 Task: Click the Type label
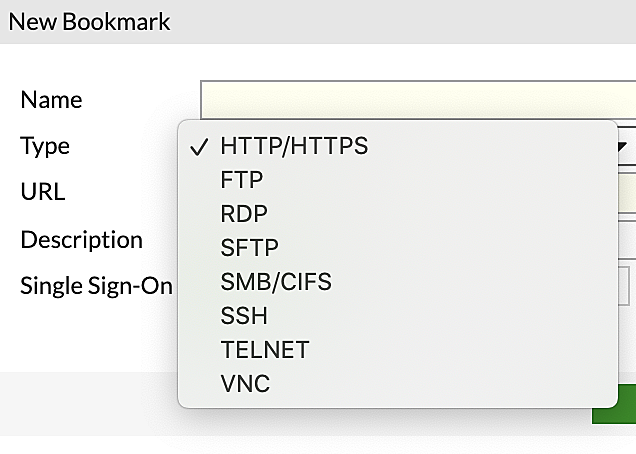coord(45,146)
